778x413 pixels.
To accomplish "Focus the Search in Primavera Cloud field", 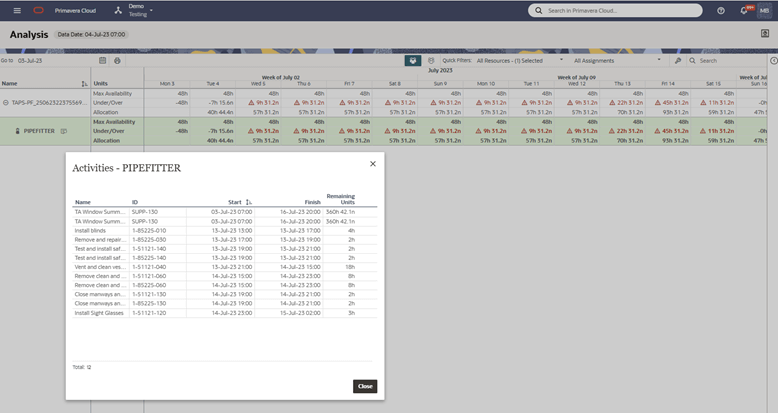I will pos(615,10).
